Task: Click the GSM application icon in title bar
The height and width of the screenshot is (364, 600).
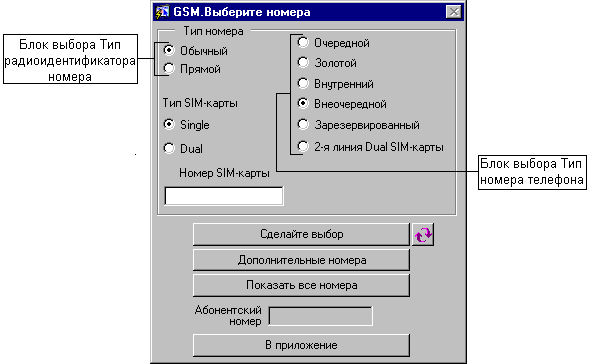Action: (x=162, y=11)
